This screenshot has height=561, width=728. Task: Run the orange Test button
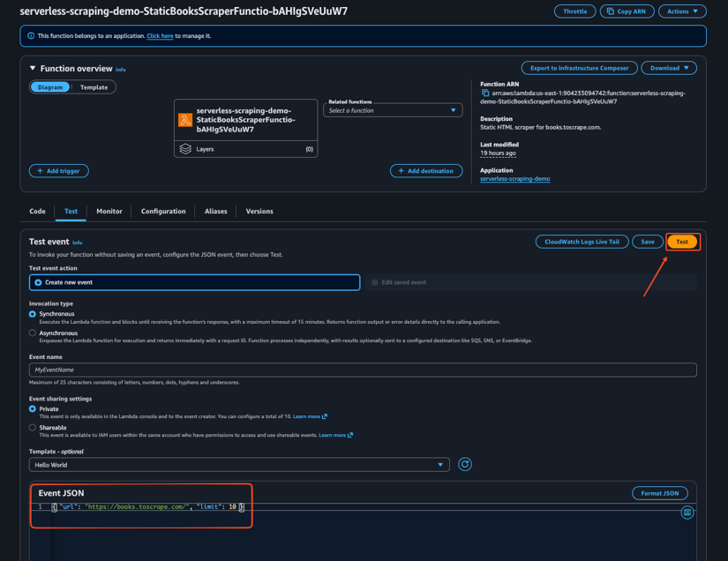[682, 242]
